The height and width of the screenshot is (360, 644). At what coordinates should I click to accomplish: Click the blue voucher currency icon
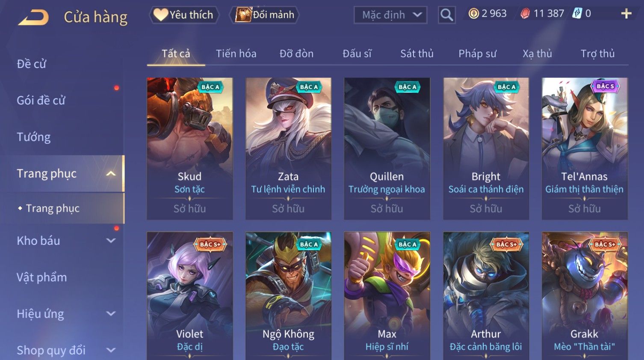(577, 14)
